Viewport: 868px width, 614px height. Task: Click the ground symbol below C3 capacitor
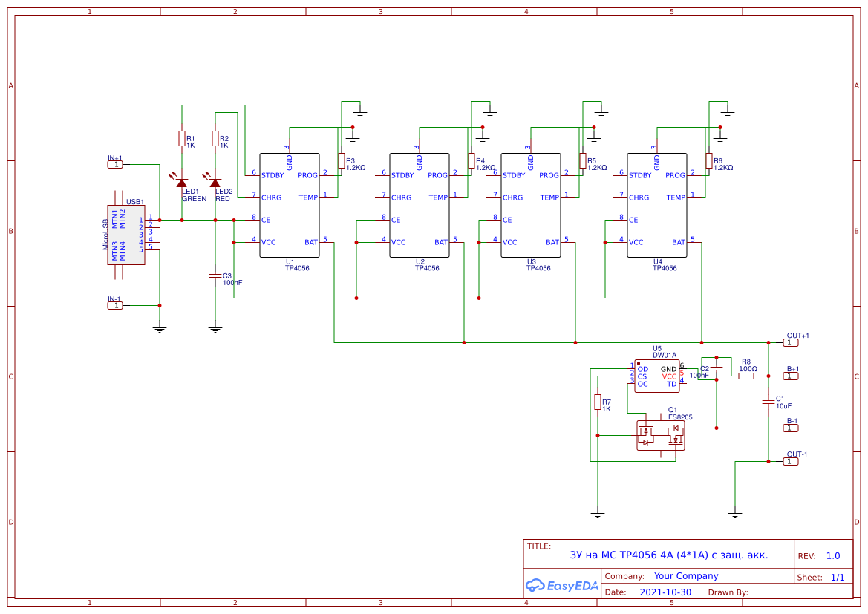(215, 330)
